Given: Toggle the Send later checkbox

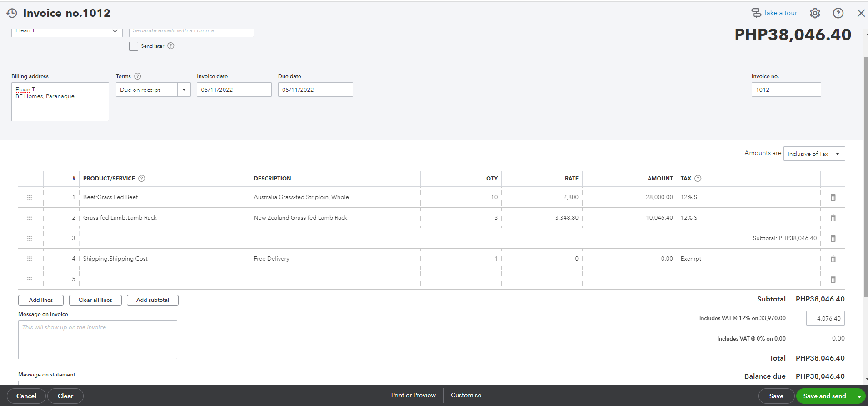Looking at the screenshot, I should pos(134,46).
